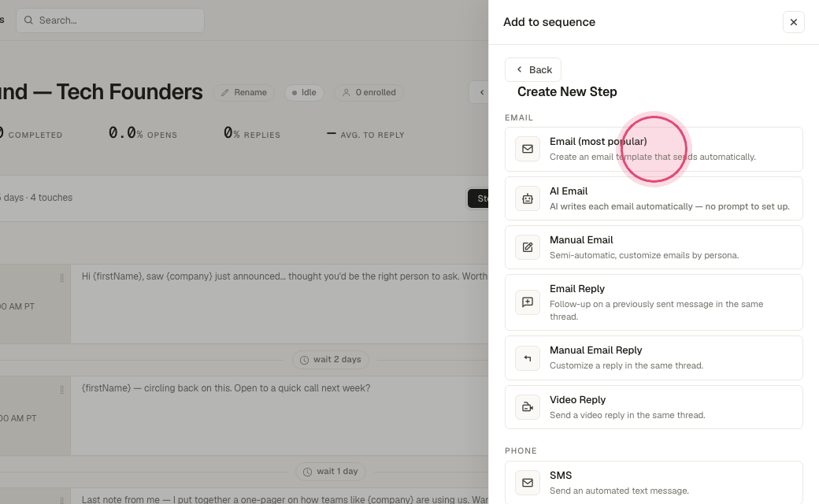Click the person icon beside 0 enrolled

click(346, 92)
